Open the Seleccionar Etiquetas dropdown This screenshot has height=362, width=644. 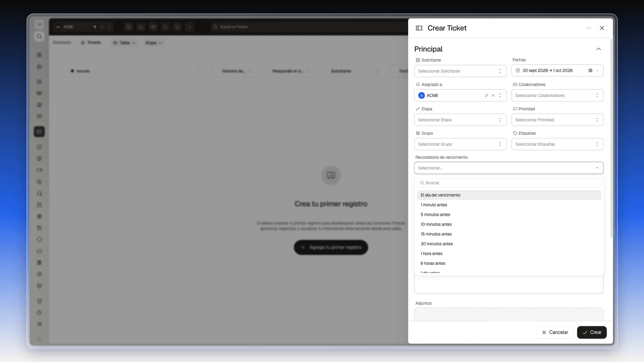click(x=557, y=144)
